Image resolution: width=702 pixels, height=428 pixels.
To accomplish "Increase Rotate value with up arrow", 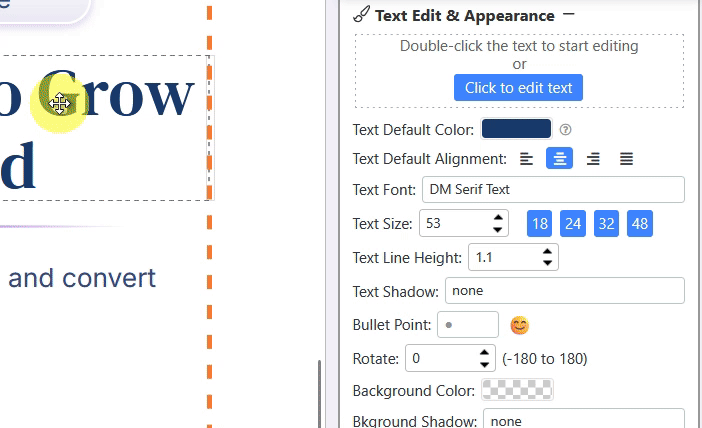I will (x=485, y=353).
